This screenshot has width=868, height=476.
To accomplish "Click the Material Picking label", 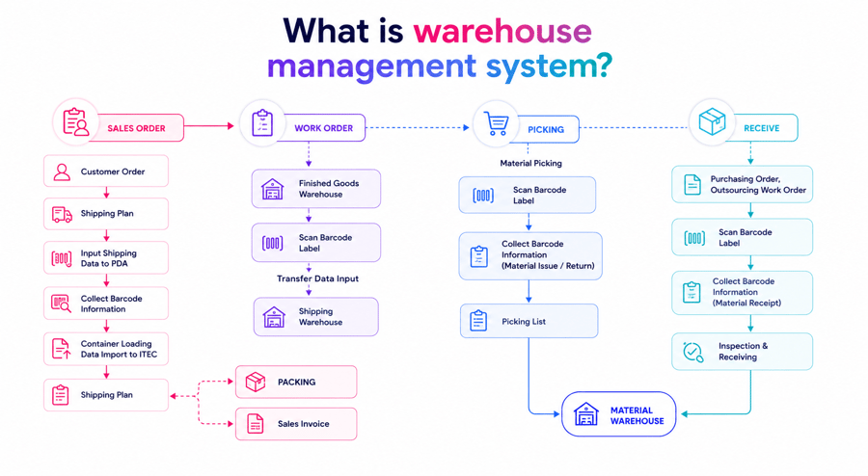I will [530, 163].
